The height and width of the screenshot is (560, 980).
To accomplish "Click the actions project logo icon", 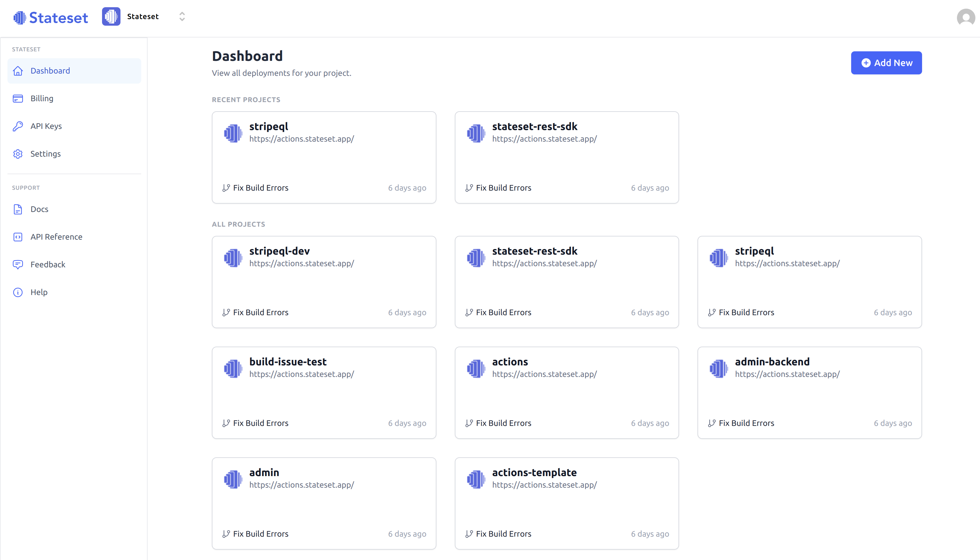I will click(476, 369).
